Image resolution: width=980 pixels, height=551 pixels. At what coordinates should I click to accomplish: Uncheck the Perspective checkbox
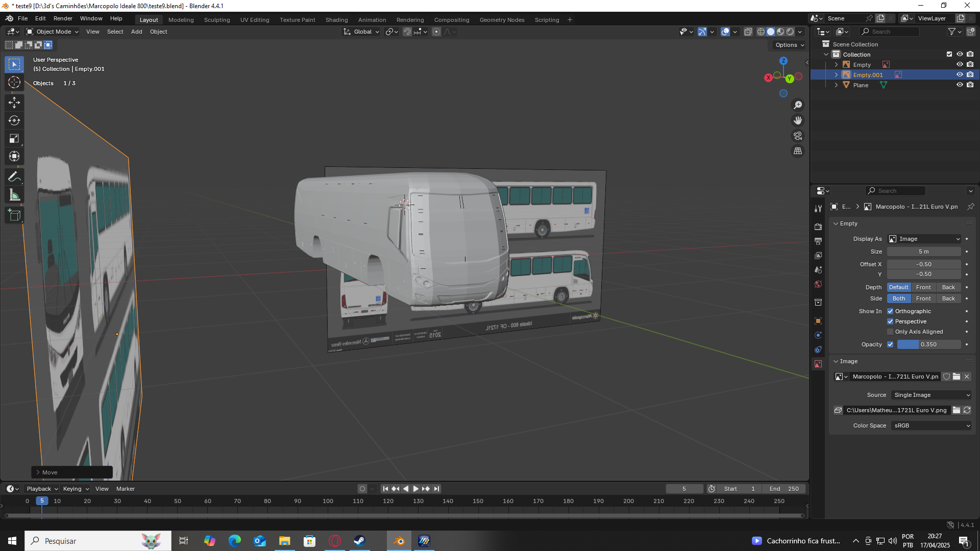click(890, 321)
